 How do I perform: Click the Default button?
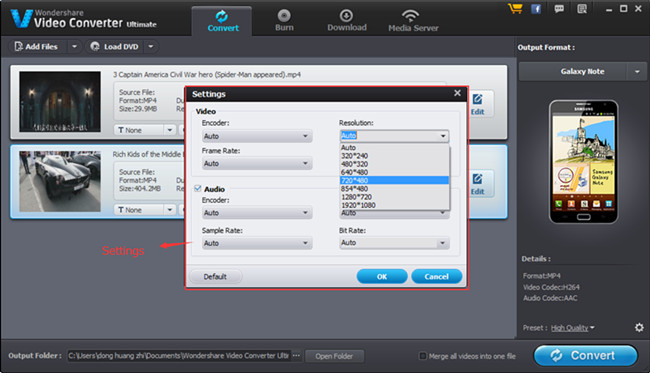(x=215, y=276)
